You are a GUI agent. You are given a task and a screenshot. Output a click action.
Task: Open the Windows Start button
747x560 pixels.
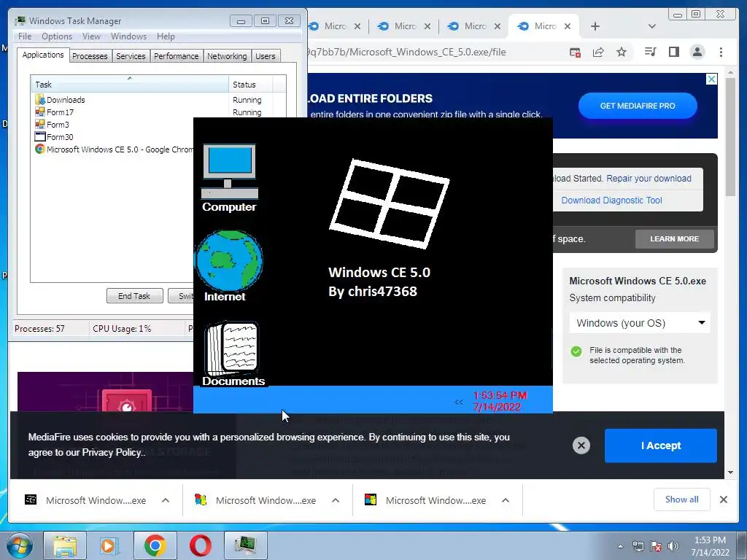20,545
